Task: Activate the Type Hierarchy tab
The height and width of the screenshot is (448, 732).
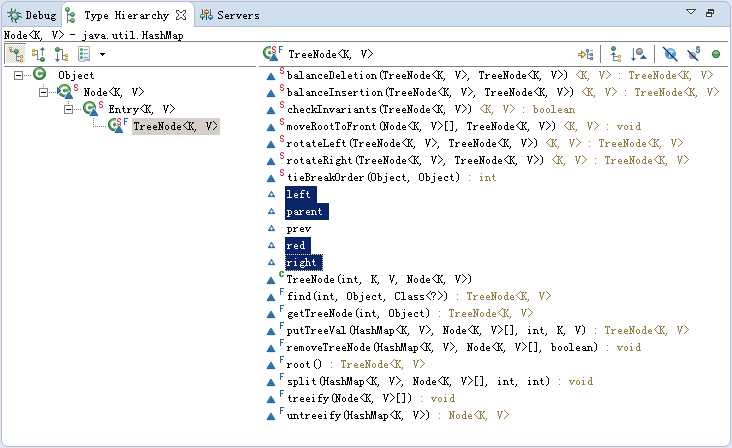Action: pos(126,15)
